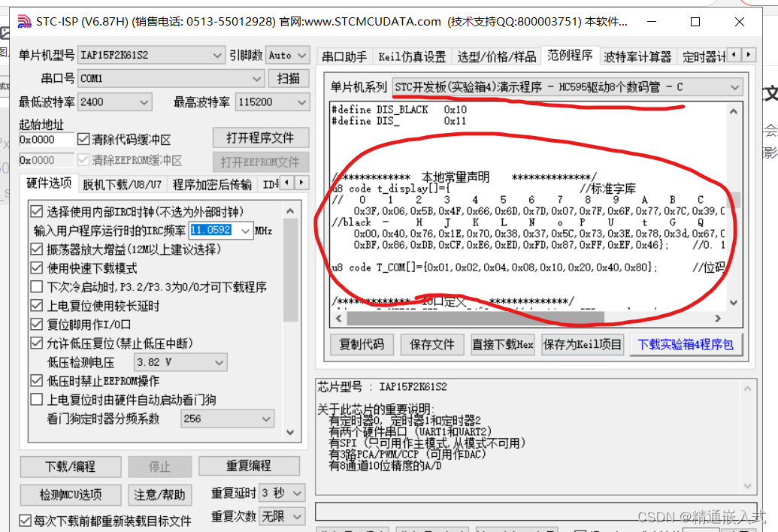778x532 pixels.
Task: Click code view scroll down arrow
Action: 734,302
